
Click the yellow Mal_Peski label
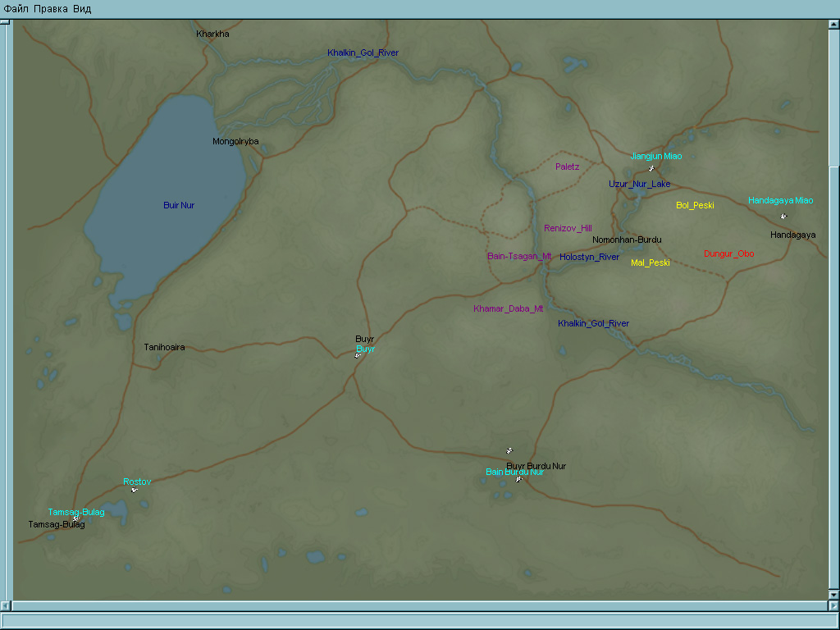651,262
